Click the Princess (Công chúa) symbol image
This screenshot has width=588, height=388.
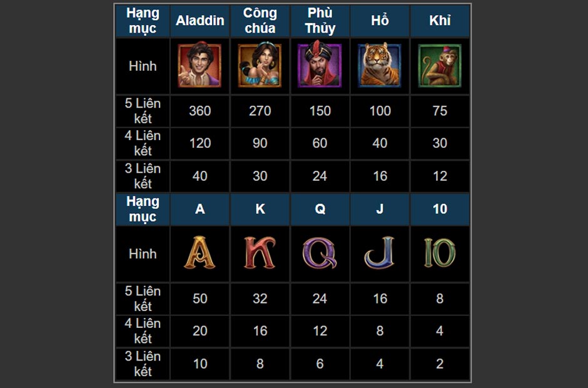260,66
